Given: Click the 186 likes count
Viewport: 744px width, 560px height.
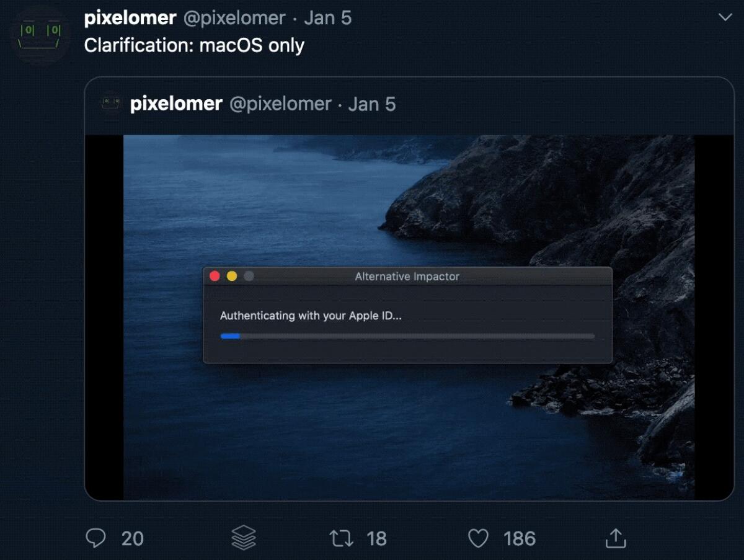Looking at the screenshot, I should click(520, 538).
